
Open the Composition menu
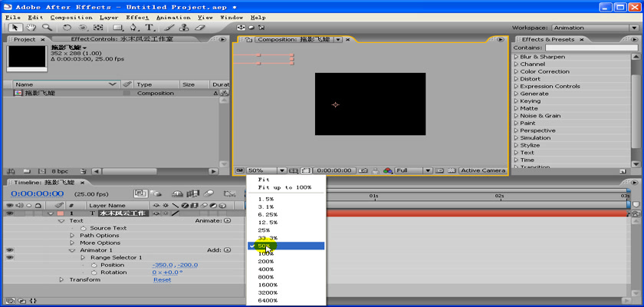(71, 18)
